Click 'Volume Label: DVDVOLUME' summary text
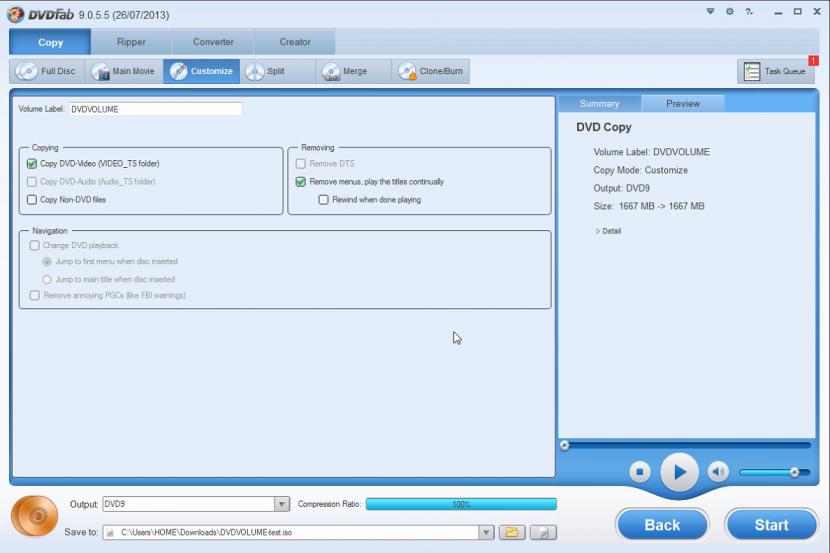The width and height of the screenshot is (830, 553). point(652,152)
